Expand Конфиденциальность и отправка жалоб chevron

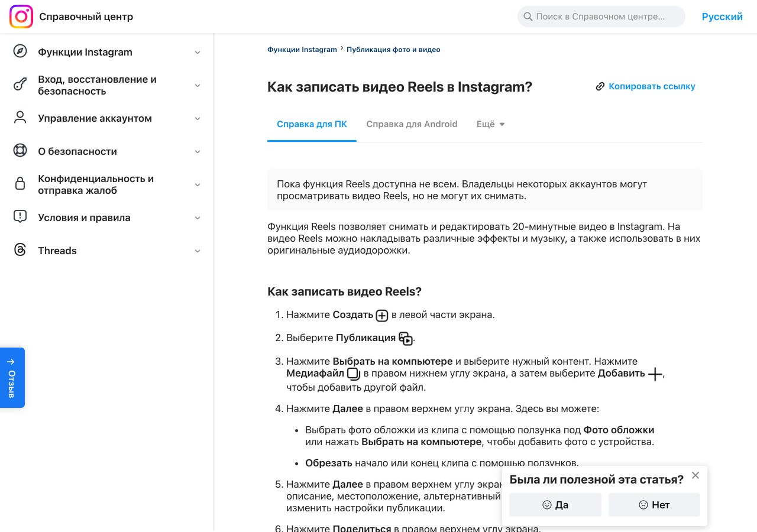[198, 184]
